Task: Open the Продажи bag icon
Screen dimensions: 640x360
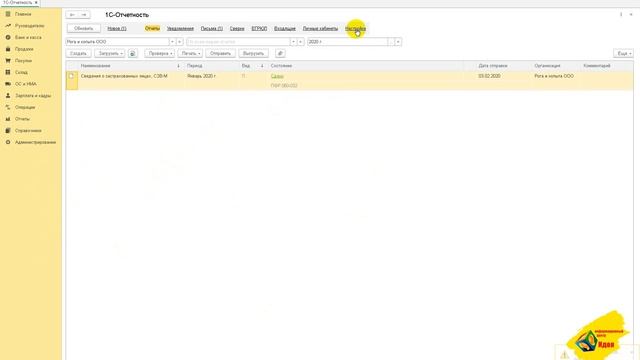Action: coord(8,49)
